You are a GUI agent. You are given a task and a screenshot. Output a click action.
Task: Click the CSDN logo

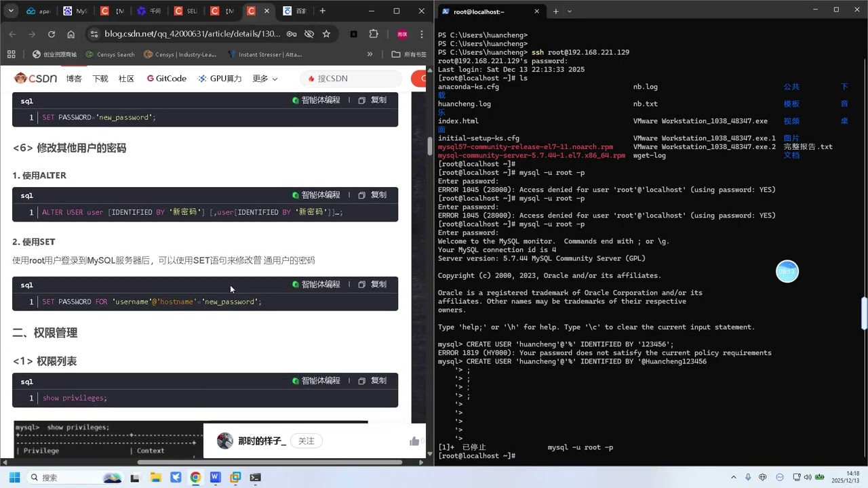pos(36,79)
